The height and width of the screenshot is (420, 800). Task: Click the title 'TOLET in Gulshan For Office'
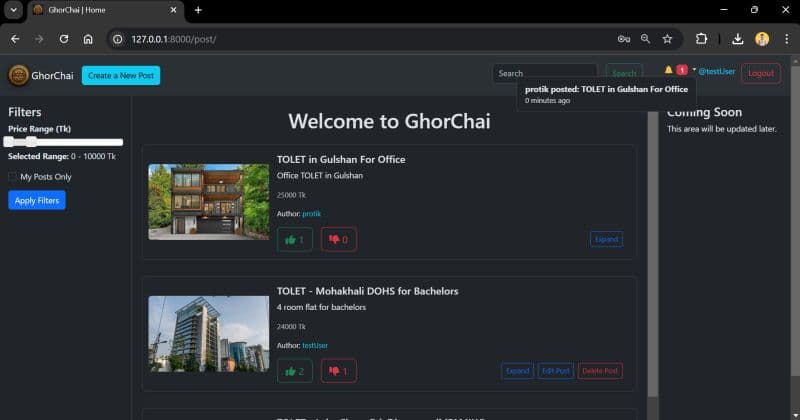[x=341, y=159]
